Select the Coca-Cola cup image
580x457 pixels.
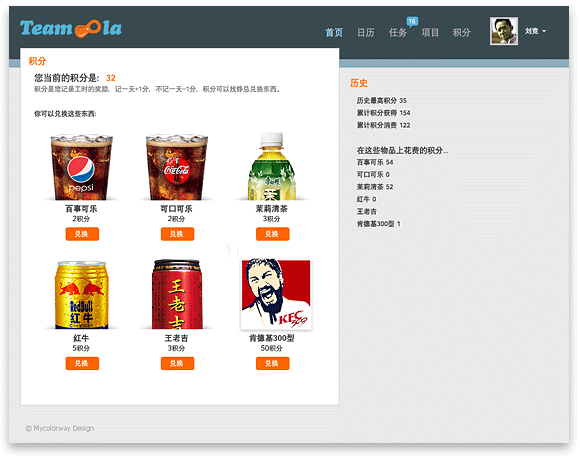tap(177, 167)
